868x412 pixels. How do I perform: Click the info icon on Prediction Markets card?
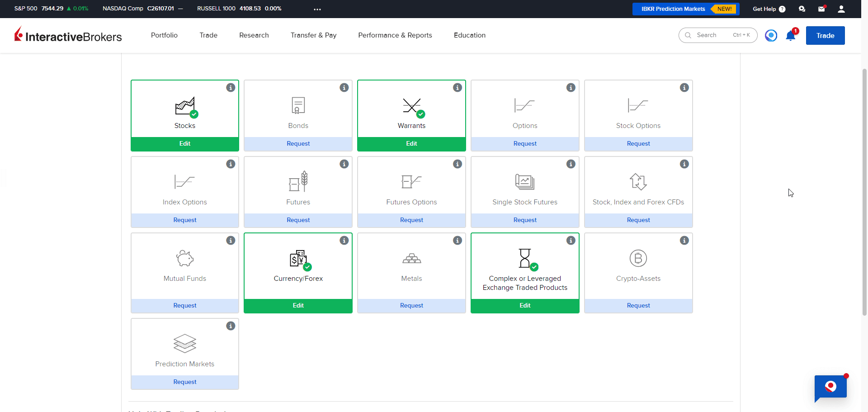pyautogui.click(x=231, y=326)
